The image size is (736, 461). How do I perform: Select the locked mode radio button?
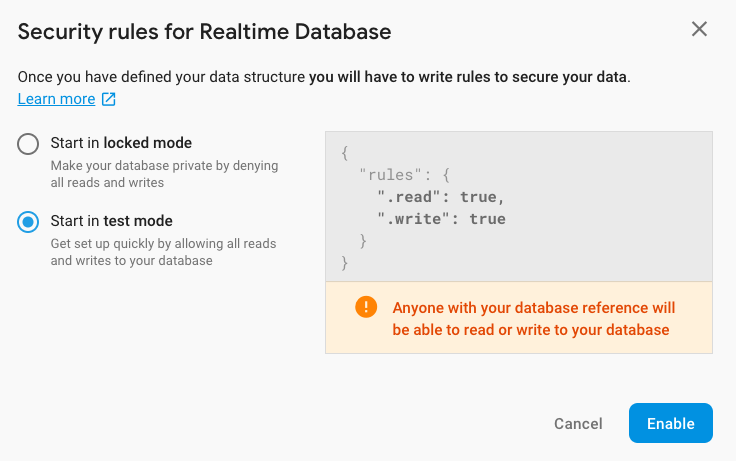pos(28,144)
